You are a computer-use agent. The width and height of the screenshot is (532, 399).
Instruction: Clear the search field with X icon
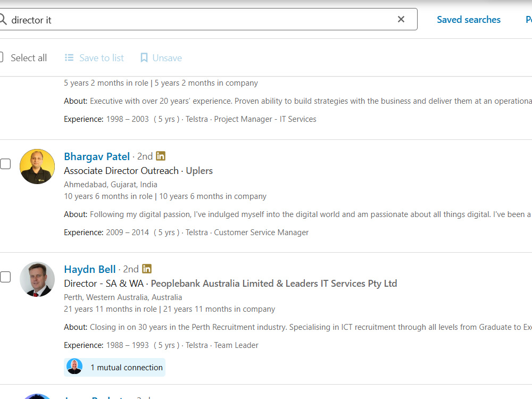point(401,19)
